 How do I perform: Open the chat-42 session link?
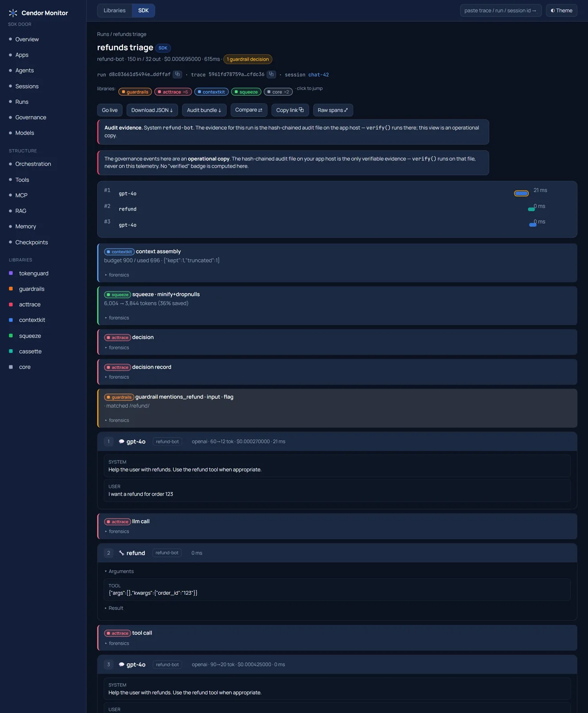point(318,75)
